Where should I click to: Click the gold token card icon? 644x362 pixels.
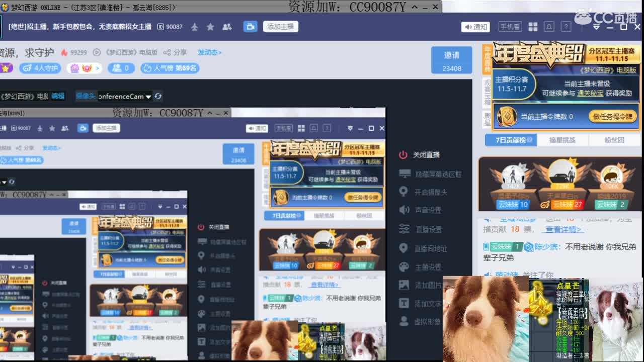[506, 117]
